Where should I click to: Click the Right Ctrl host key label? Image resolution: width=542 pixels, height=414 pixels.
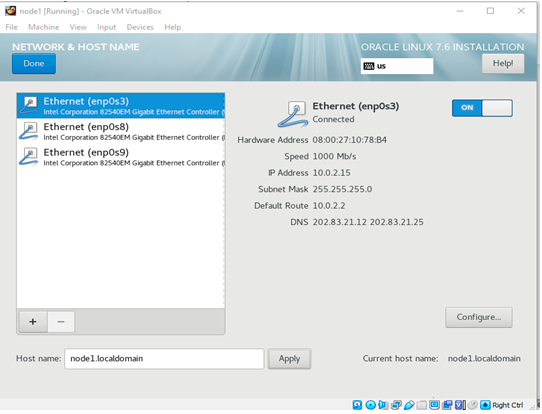[x=507, y=405]
